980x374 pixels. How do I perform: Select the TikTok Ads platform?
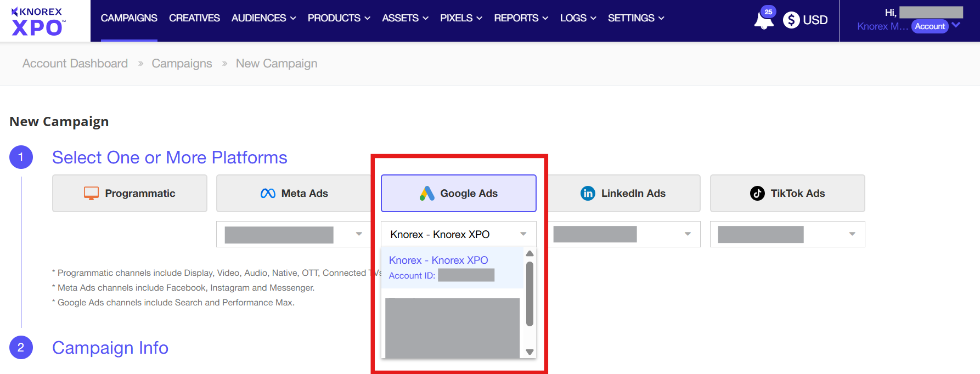[x=787, y=193]
